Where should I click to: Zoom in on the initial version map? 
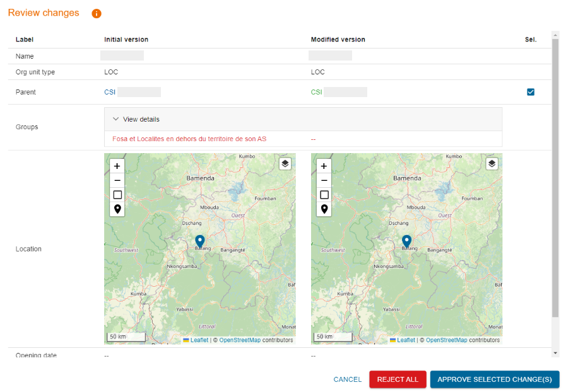pyautogui.click(x=117, y=166)
